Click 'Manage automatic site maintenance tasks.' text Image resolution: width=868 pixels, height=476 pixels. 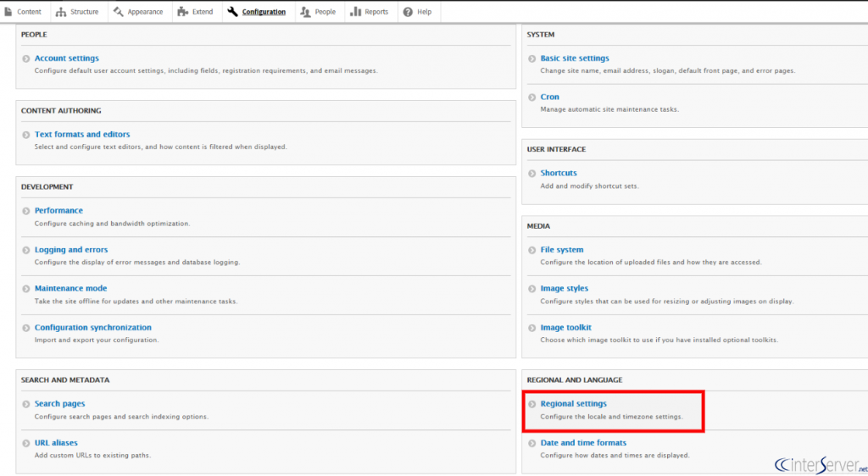tap(609, 109)
